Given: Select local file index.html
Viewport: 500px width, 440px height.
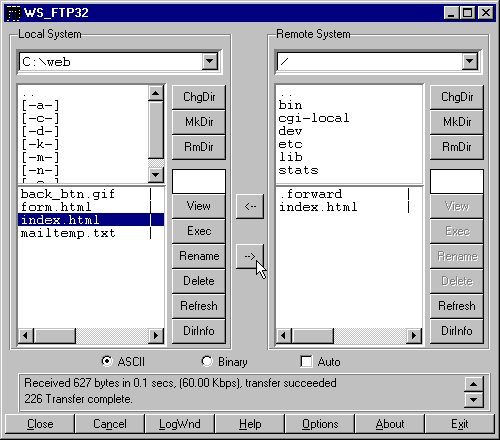Looking at the screenshot, I should point(91,220).
